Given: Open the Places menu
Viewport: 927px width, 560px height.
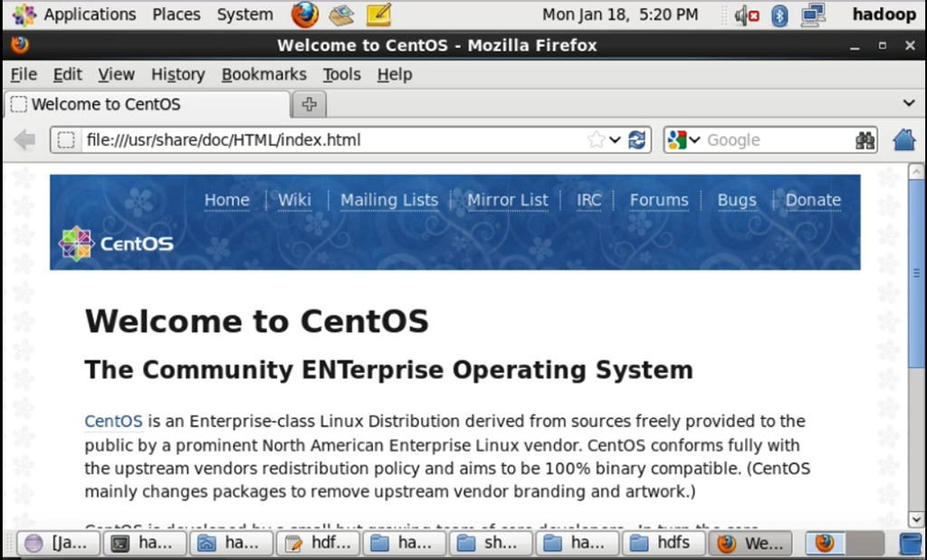Looking at the screenshot, I should pyautogui.click(x=177, y=14).
